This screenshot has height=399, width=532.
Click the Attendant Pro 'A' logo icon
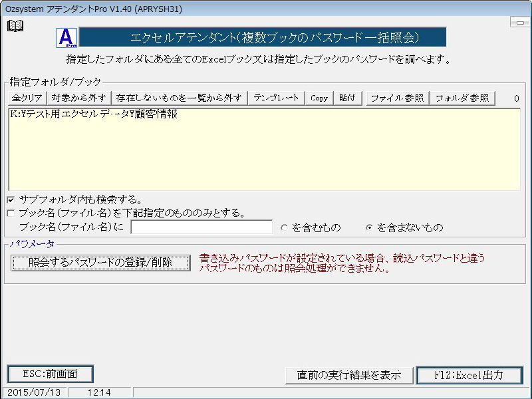(x=66, y=38)
